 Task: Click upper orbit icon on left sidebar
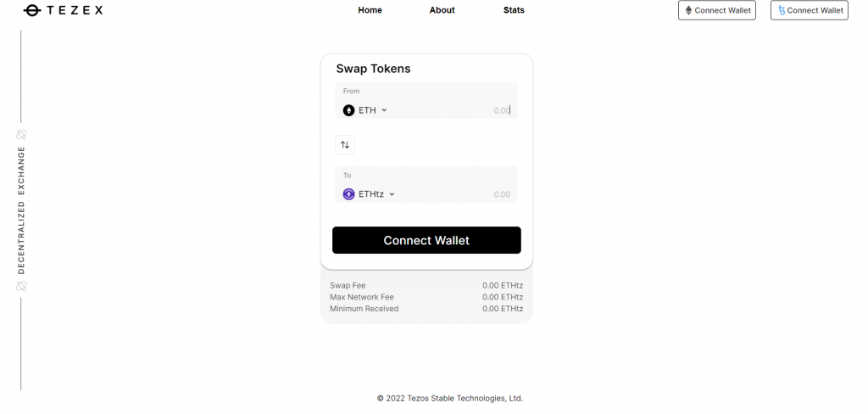tap(21, 134)
